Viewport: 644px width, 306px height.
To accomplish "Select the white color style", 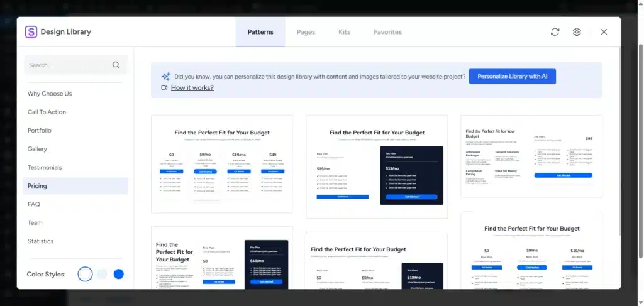I will (85, 274).
